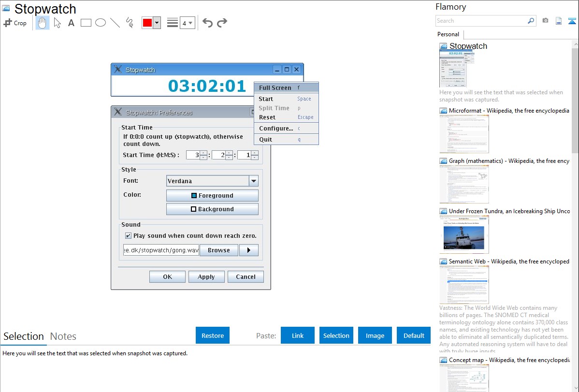
Task: Click the Start Time hours spinner field
Action: pyautogui.click(x=196, y=155)
